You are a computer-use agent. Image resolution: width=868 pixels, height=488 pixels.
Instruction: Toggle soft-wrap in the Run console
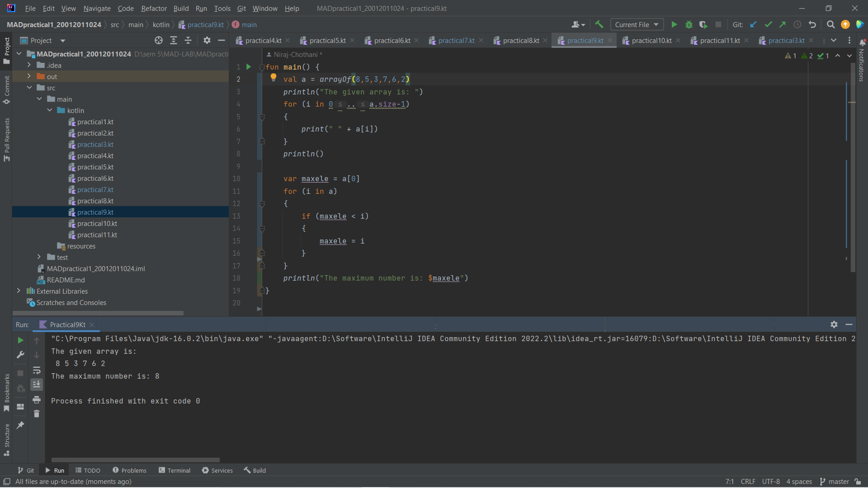point(37,371)
